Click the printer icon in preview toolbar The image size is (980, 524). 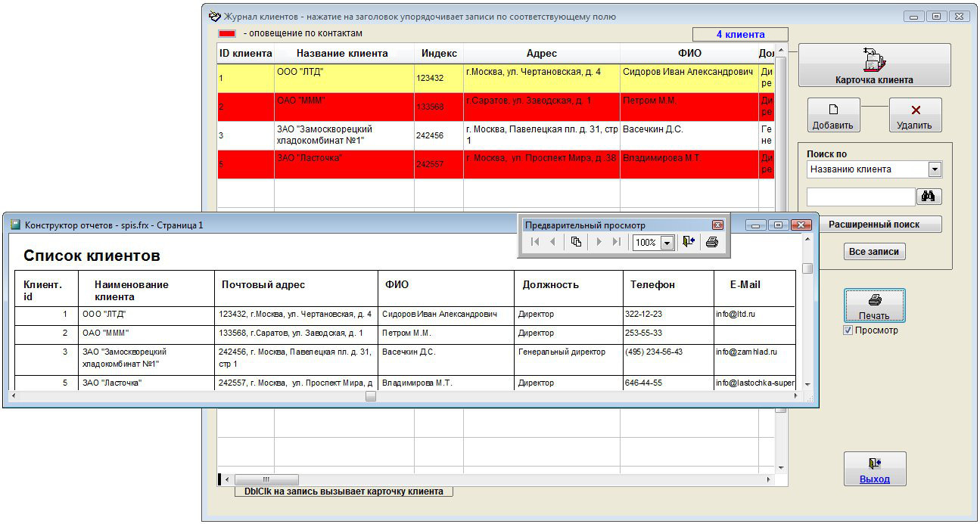(711, 242)
